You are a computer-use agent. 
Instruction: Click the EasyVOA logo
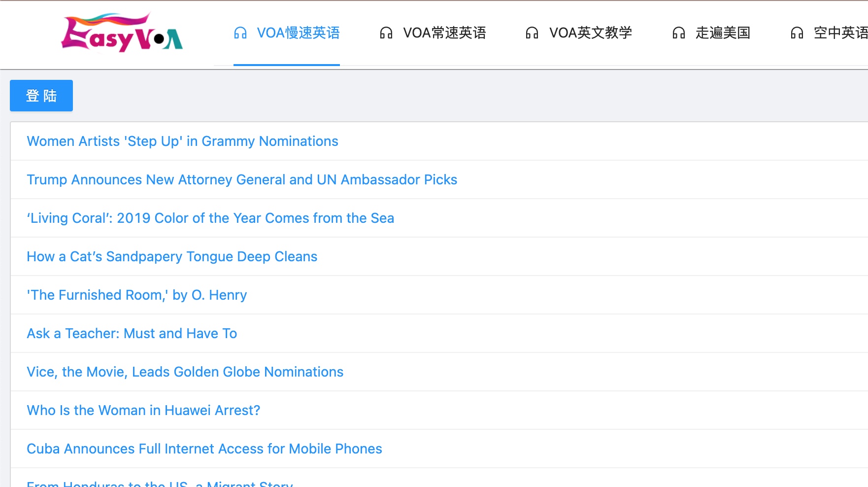pos(122,33)
